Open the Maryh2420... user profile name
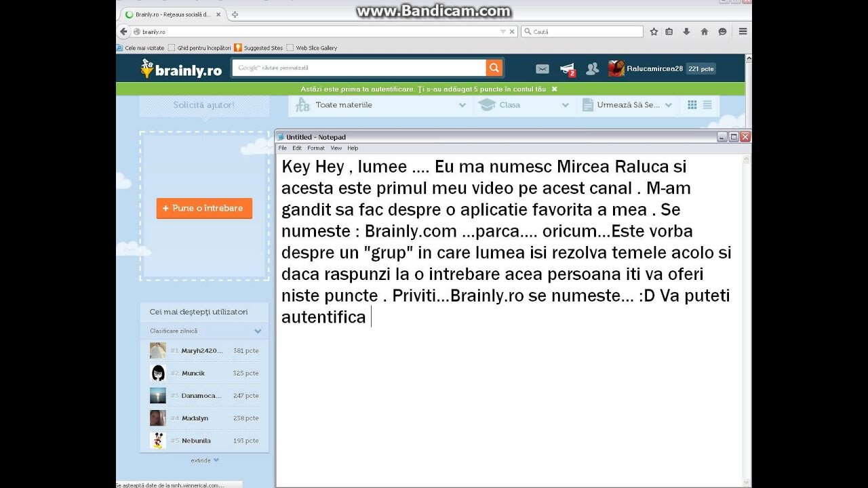The width and height of the screenshot is (868, 488). coord(202,351)
